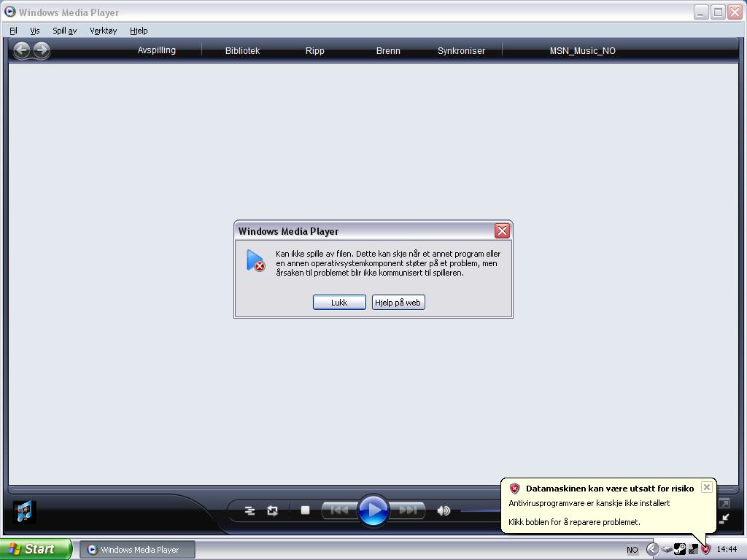The height and width of the screenshot is (560, 747).
Task: Open the Spill av menu
Action: click(x=64, y=31)
